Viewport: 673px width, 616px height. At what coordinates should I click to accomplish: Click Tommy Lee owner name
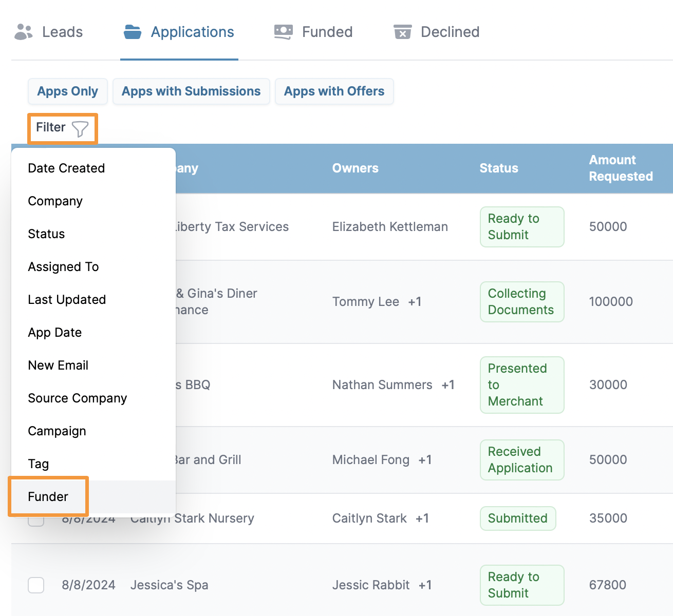366,302
